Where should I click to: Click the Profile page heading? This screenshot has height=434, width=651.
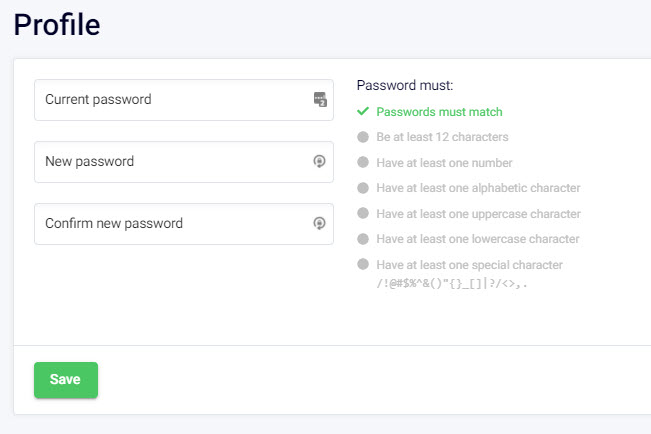click(57, 25)
